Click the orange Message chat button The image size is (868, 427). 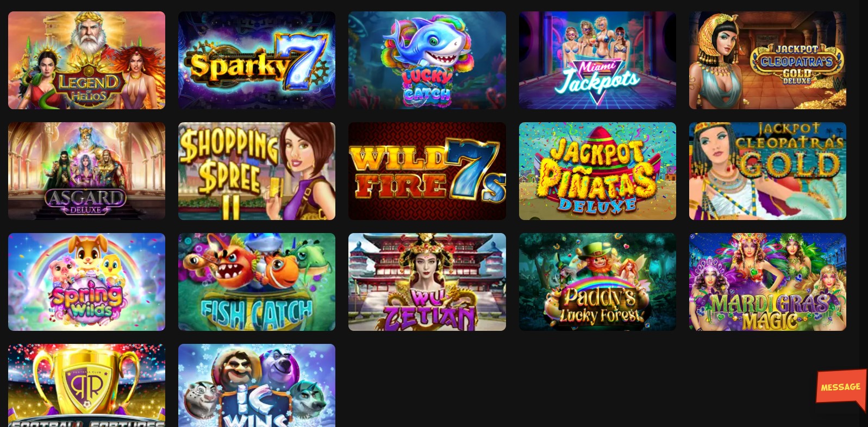pos(841,388)
